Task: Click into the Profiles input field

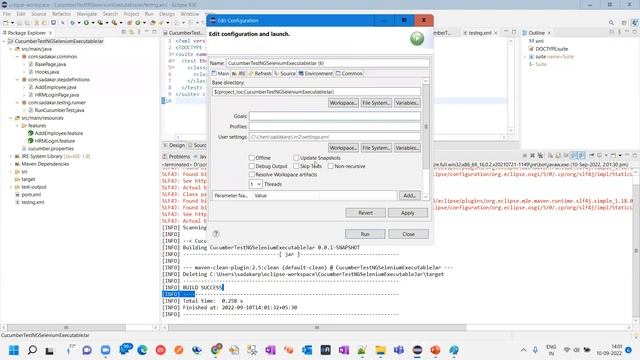Action: point(335,126)
